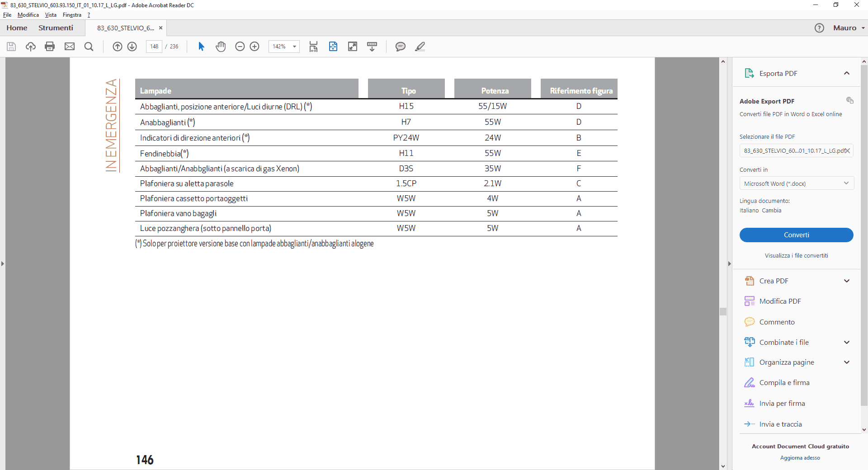Open Visualizza i file convertiti link

[796, 256]
